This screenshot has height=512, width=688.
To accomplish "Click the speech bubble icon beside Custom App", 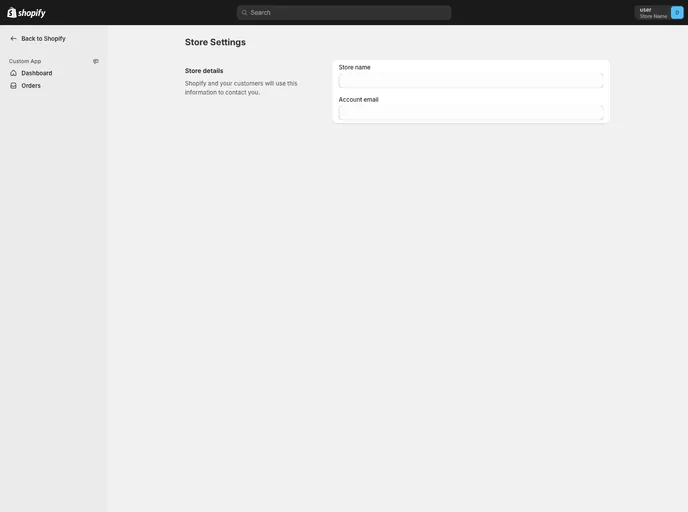I will [x=96, y=61].
